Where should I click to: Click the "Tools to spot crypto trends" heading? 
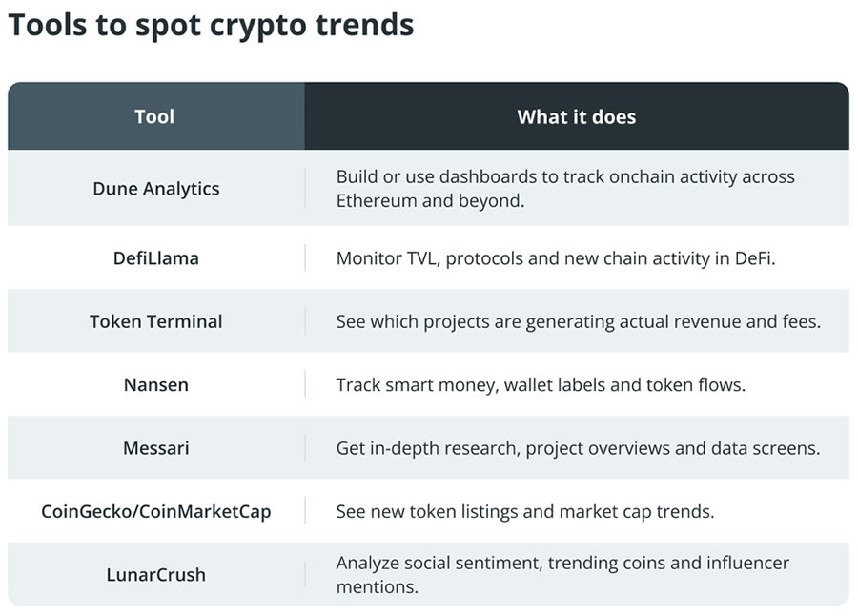click(211, 26)
